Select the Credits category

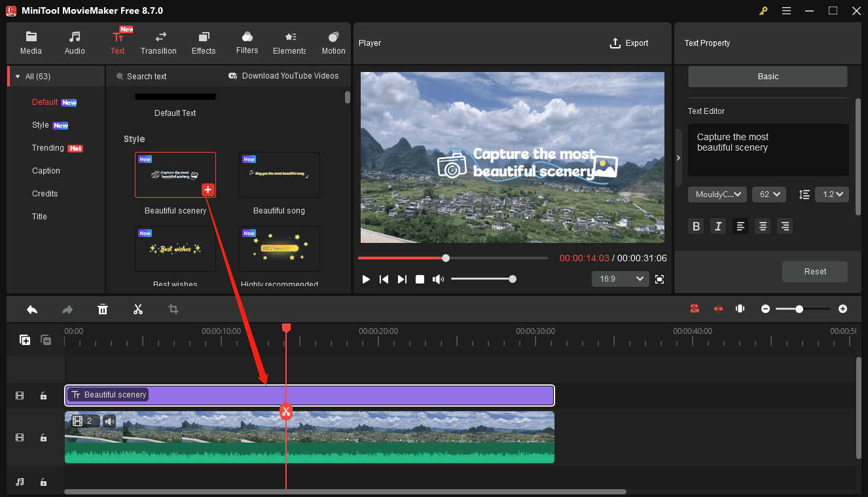tap(45, 194)
